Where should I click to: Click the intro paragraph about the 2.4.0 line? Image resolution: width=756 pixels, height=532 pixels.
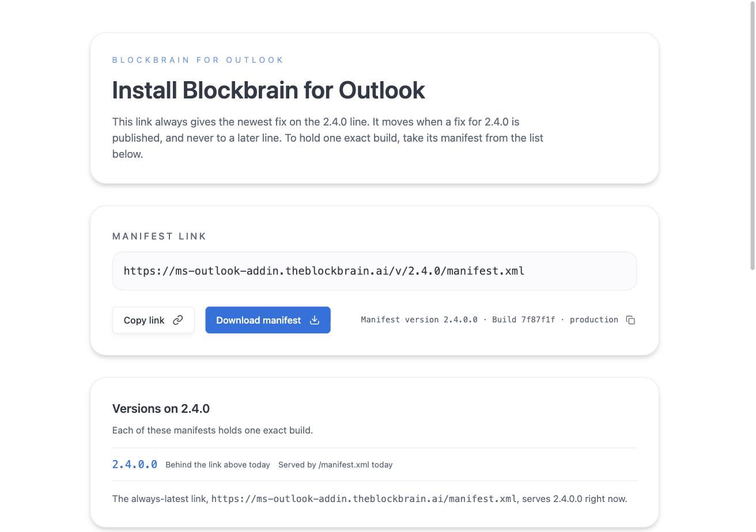point(328,138)
